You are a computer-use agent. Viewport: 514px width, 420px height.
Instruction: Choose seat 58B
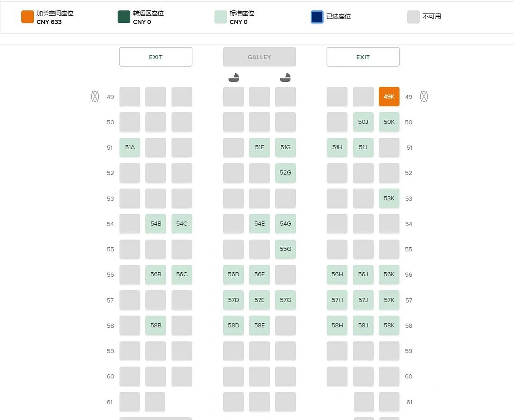coord(156,325)
